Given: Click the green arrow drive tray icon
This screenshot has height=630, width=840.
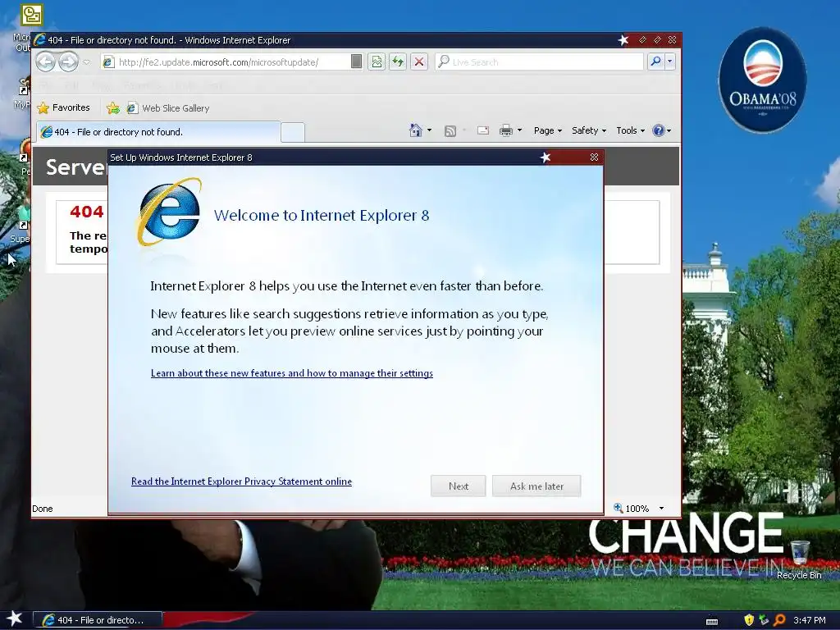Looking at the screenshot, I should pyautogui.click(x=764, y=620).
